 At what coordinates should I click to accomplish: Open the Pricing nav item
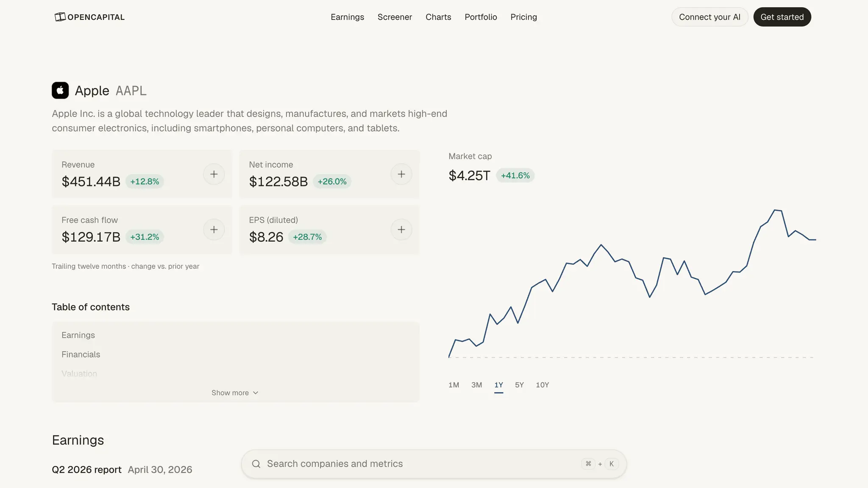pyautogui.click(x=523, y=17)
